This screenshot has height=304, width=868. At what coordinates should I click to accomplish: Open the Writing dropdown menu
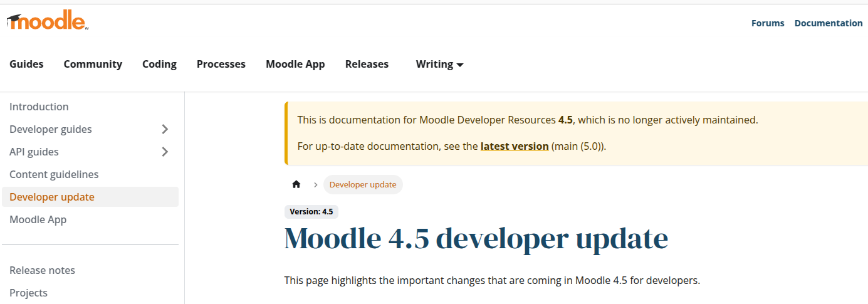click(x=439, y=64)
